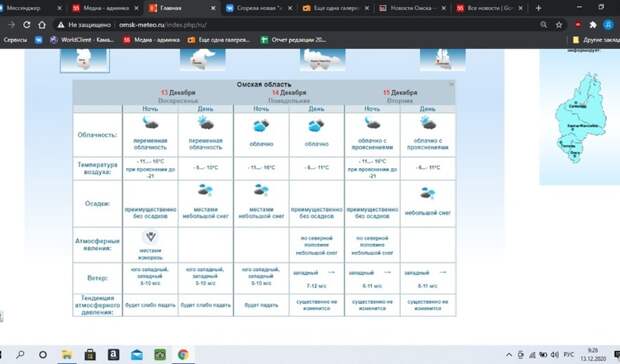Switch the РУС input language
The height and width of the screenshot is (364, 620).
[x=569, y=355]
